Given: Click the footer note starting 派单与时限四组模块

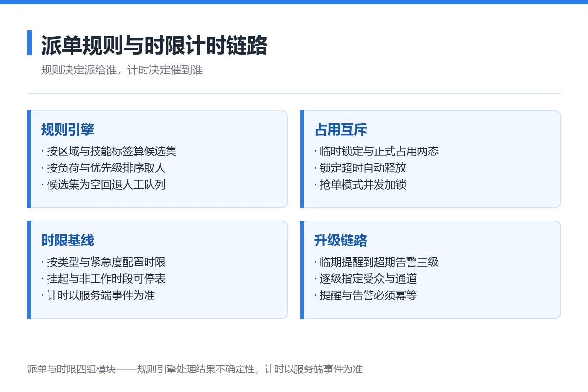Looking at the screenshot, I should tap(195, 369).
